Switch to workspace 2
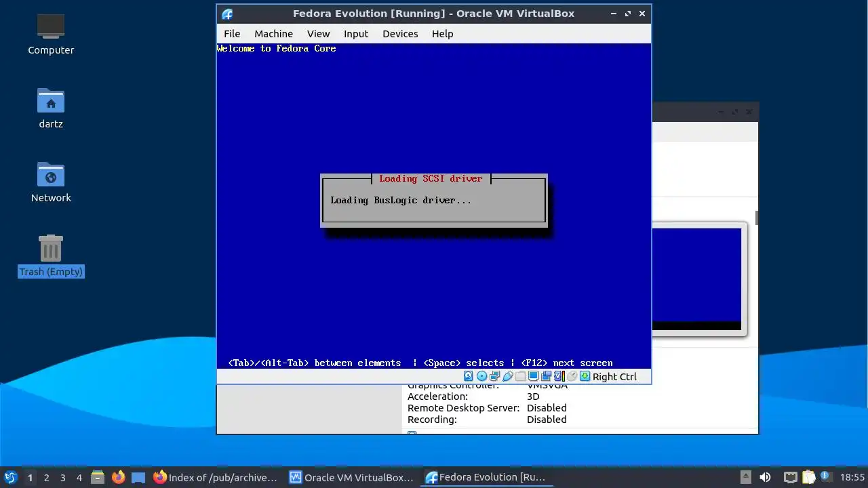The width and height of the screenshot is (868, 488). coord(46,477)
